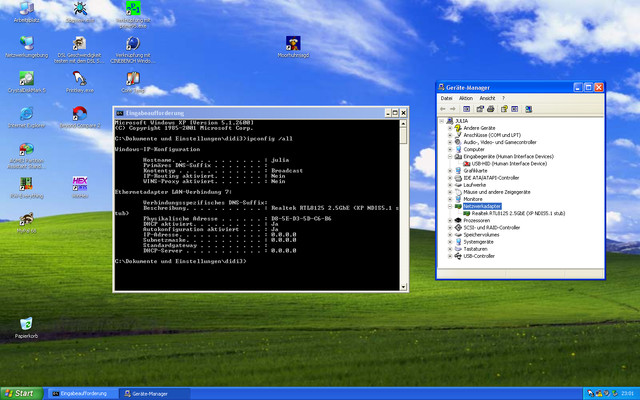Click the Forward arrow in Geräte-Manager toolbar
This screenshot has height=400, width=640.
tap(453, 109)
